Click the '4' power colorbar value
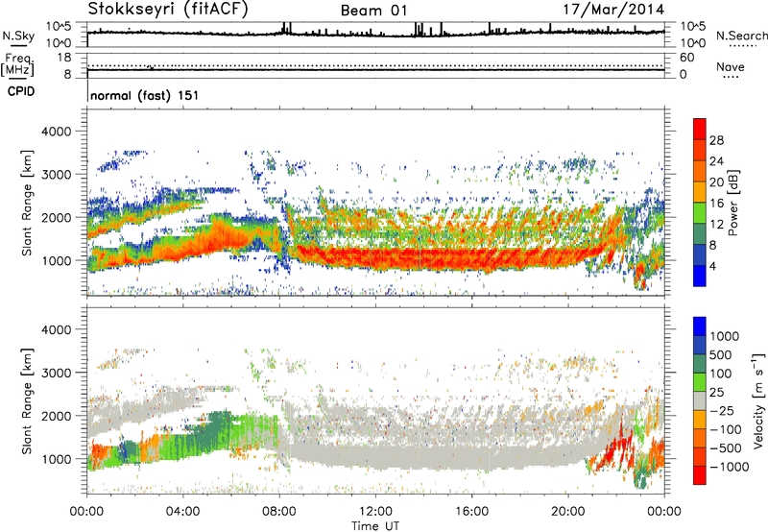The image size is (768, 532). coord(712,267)
